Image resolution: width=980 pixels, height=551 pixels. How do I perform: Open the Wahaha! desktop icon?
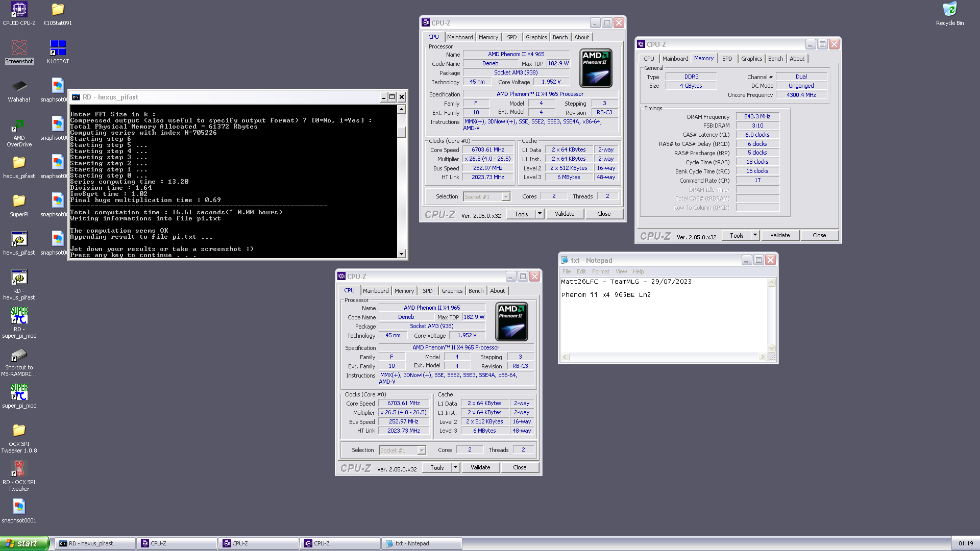tap(19, 90)
